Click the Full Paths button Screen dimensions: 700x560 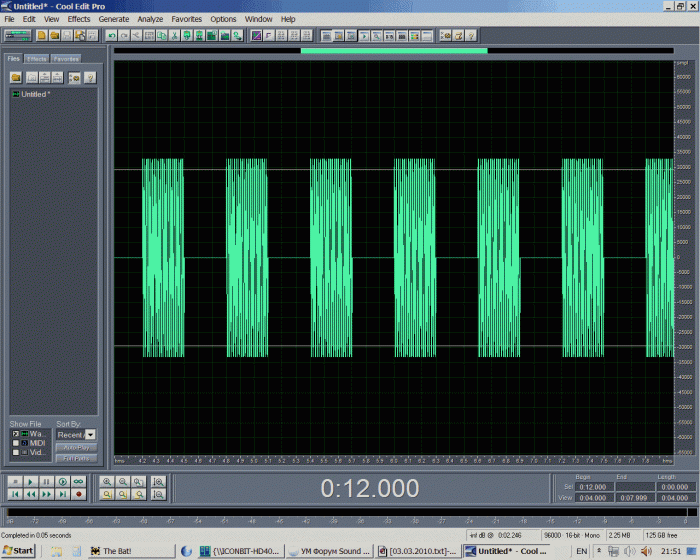[76, 458]
